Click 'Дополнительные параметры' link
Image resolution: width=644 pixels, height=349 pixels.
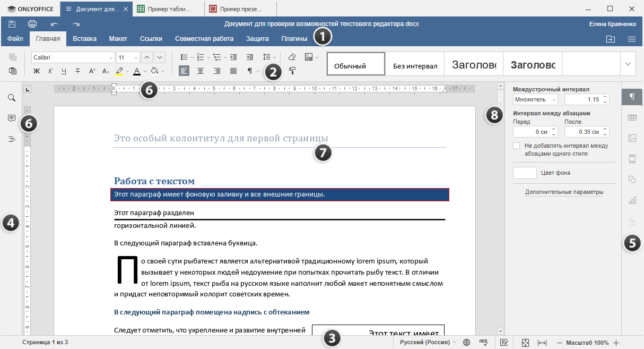point(564,192)
